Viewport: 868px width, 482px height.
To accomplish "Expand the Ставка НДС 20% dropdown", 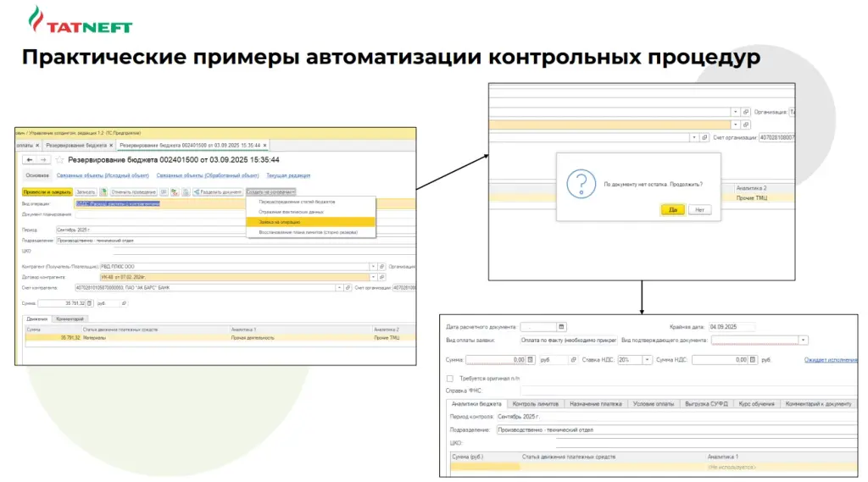I will pyautogui.click(x=647, y=360).
